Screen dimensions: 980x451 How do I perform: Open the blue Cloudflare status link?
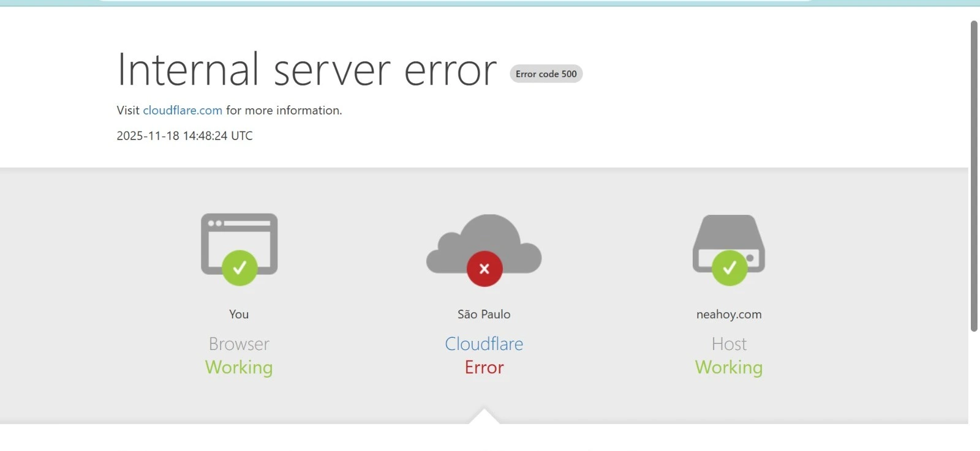[x=484, y=344]
